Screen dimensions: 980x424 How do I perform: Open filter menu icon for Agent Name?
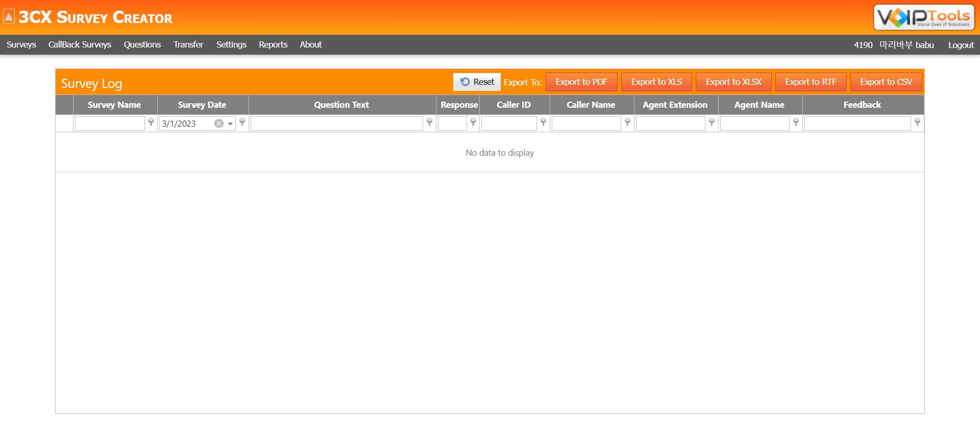click(x=796, y=123)
